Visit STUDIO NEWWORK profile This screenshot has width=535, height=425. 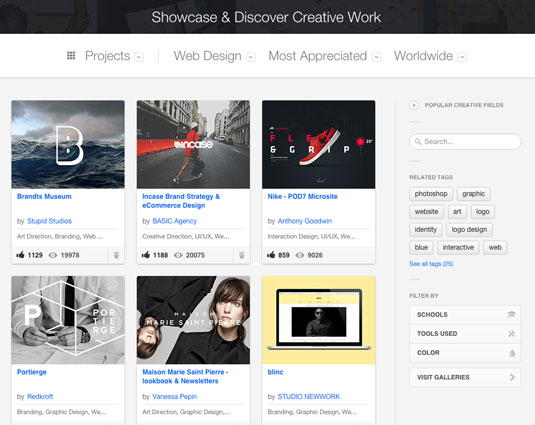309,397
